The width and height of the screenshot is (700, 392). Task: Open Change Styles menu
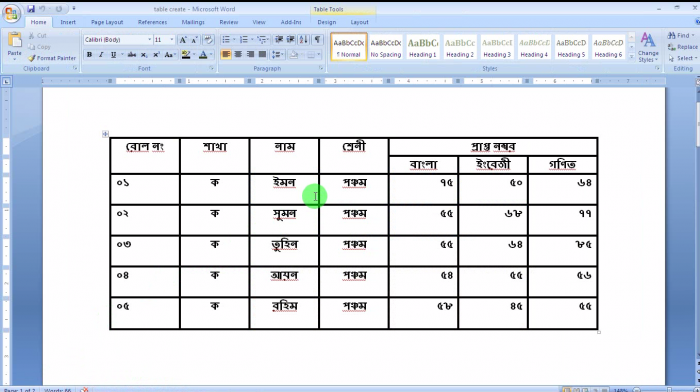[648, 47]
